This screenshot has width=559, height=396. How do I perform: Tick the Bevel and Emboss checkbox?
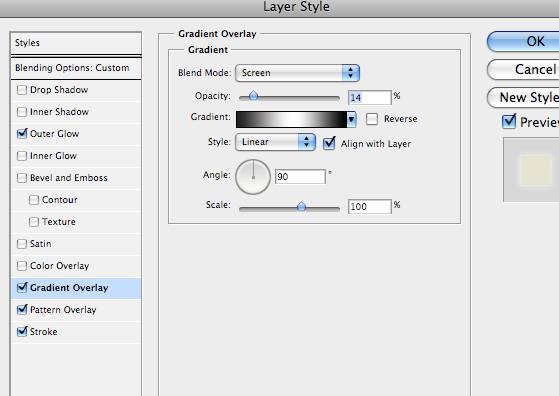[22, 178]
